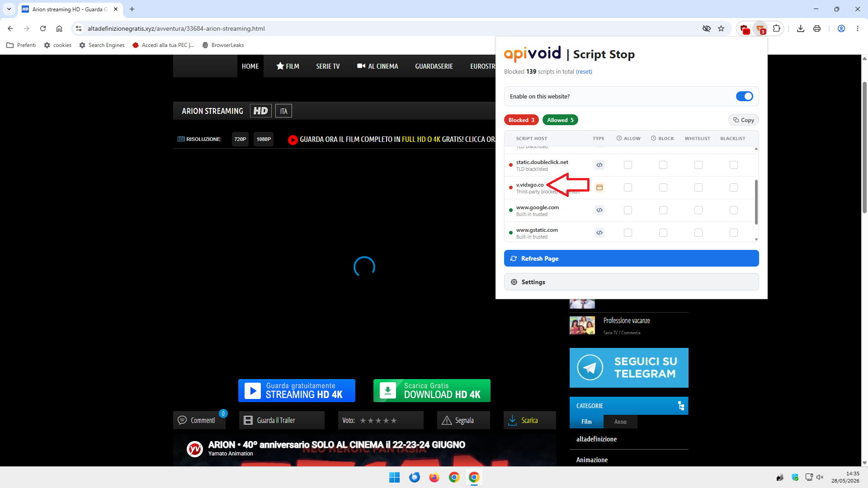868x488 pixels.
Task: Click the CATEGORIE hierarchy icon
Action: (681, 406)
